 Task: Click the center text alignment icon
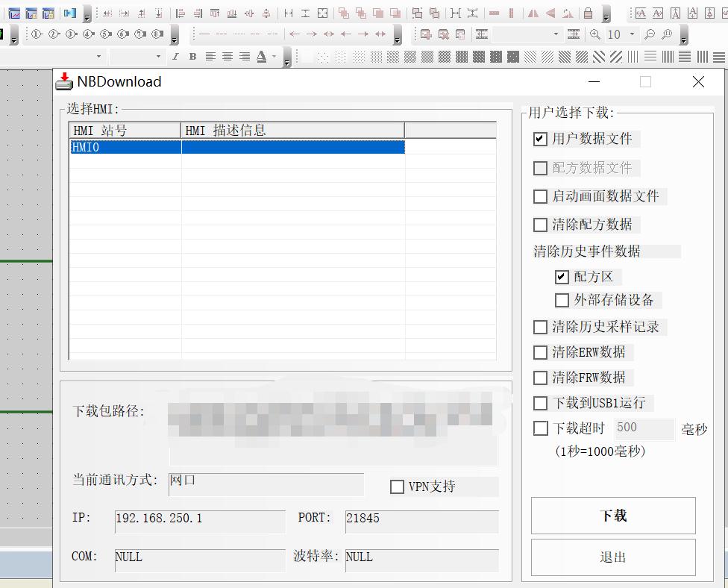pos(227,57)
